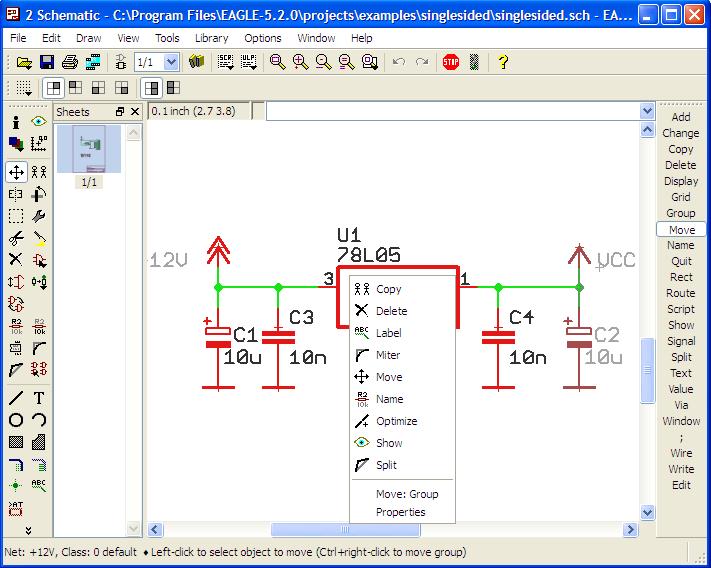
Task: Select the Bus drawing tool
Action: (16, 464)
